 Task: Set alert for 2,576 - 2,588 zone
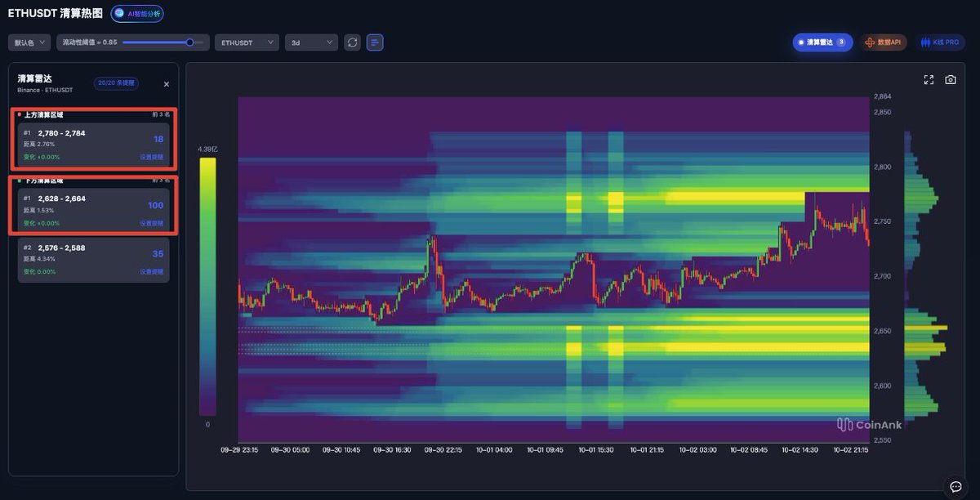click(151, 271)
